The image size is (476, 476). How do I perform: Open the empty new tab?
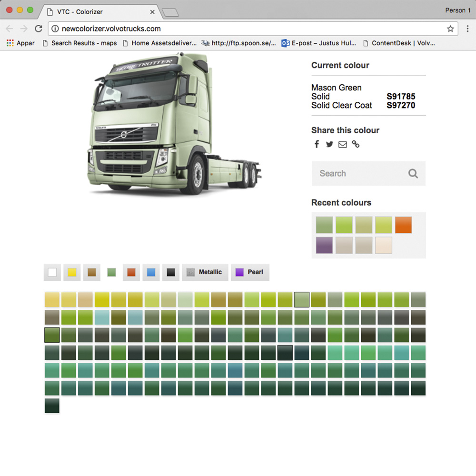click(170, 11)
